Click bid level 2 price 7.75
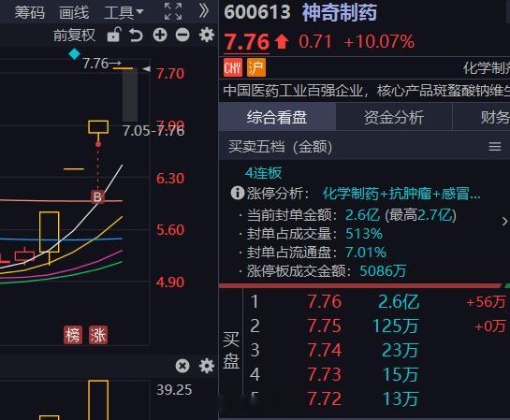This screenshot has height=420, width=510. [325, 326]
